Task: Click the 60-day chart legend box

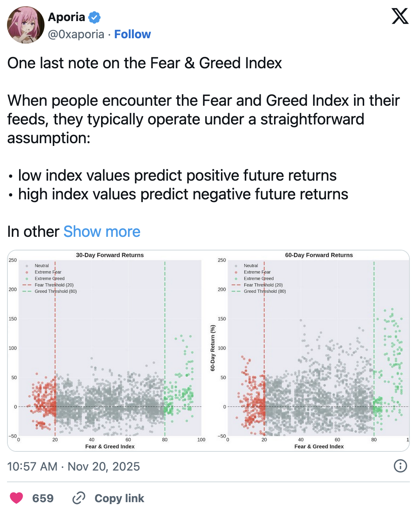Action: click(x=259, y=279)
